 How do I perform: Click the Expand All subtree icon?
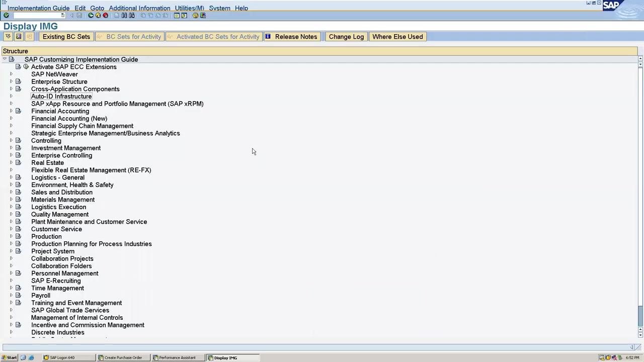point(8,37)
